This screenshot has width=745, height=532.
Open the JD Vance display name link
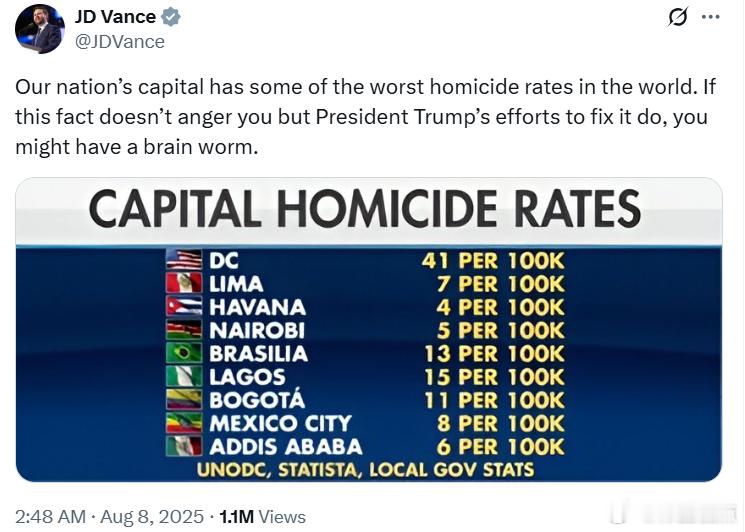coord(115,17)
